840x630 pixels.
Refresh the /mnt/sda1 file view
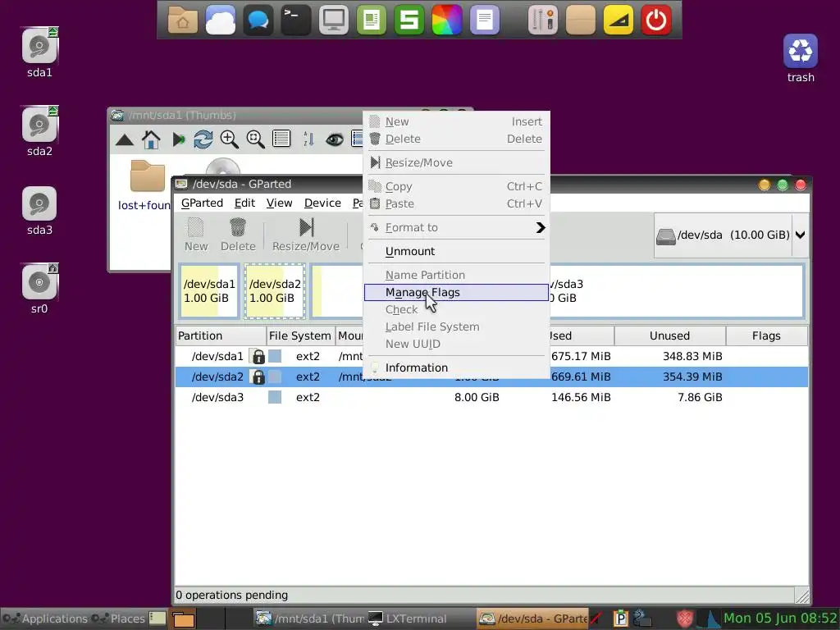click(203, 139)
